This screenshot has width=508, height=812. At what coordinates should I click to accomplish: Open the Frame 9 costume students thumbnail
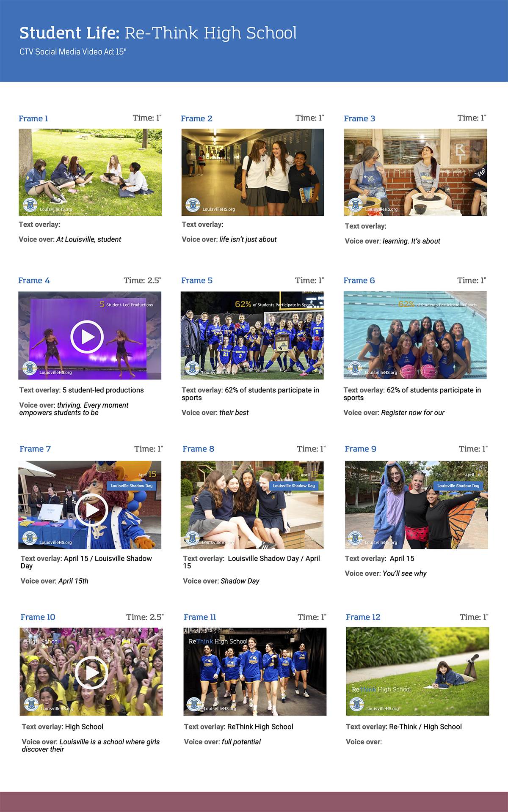pyautogui.click(x=416, y=505)
